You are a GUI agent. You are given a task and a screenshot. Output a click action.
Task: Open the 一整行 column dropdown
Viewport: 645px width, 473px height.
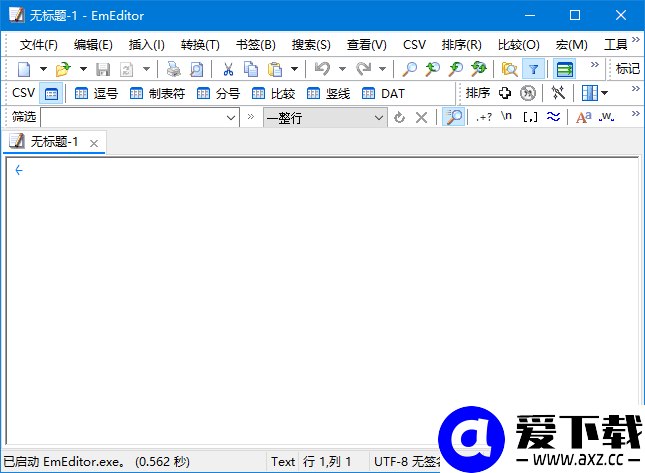pyautogui.click(x=325, y=118)
